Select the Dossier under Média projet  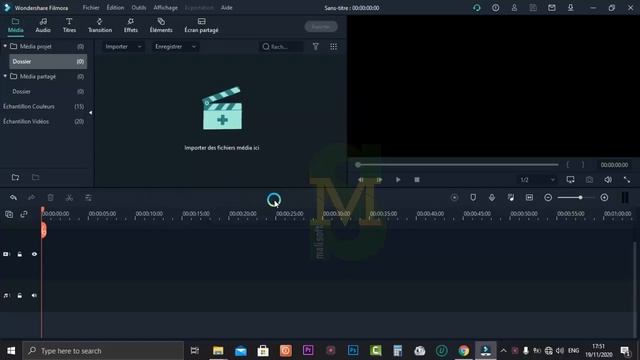[x=48, y=62]
